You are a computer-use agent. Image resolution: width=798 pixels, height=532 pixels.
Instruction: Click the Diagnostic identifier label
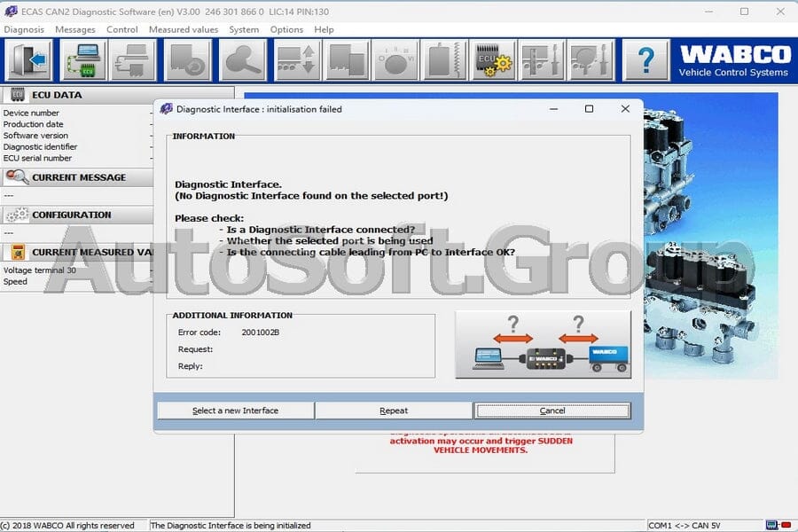click(x=40, y=146)
